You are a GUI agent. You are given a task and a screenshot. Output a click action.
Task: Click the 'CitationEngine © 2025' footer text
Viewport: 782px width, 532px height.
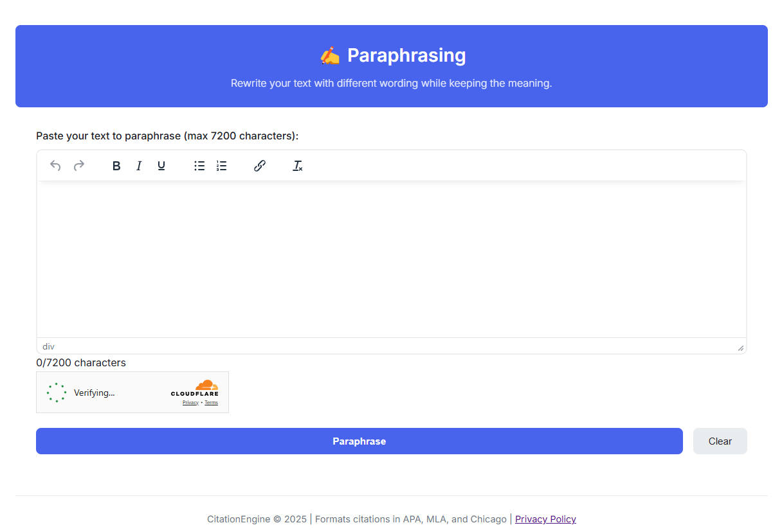257,519
